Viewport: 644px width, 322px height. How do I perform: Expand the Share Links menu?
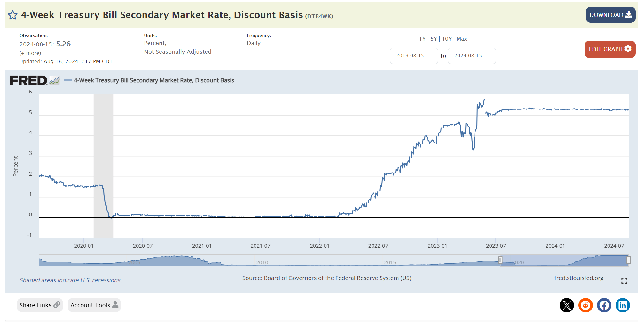pos(40,305)
